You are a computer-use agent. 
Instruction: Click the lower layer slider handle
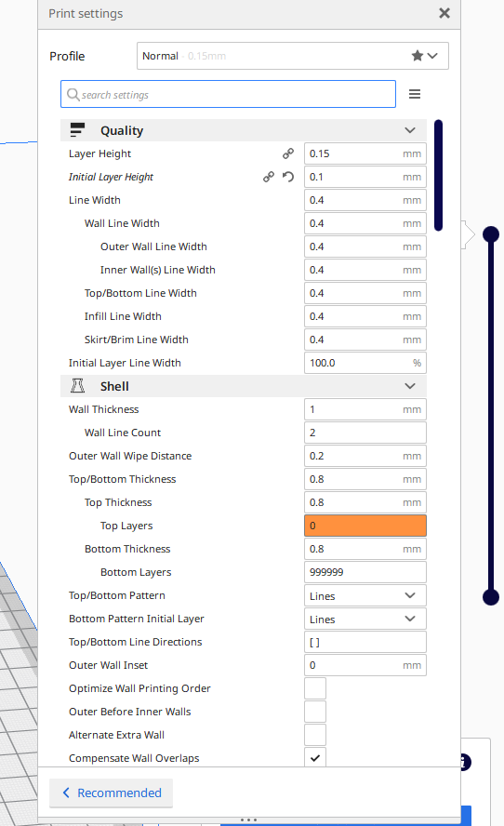(x=491, y=597)
